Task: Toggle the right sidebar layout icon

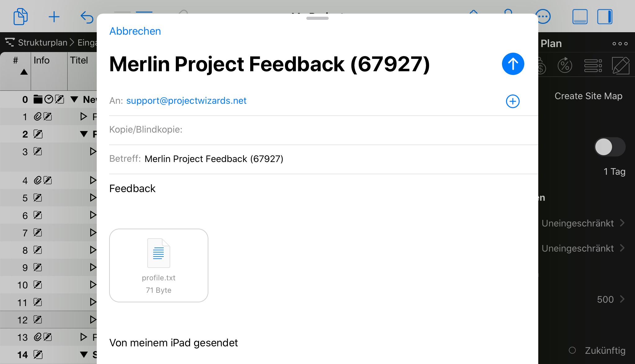Action: click(605, 17)
